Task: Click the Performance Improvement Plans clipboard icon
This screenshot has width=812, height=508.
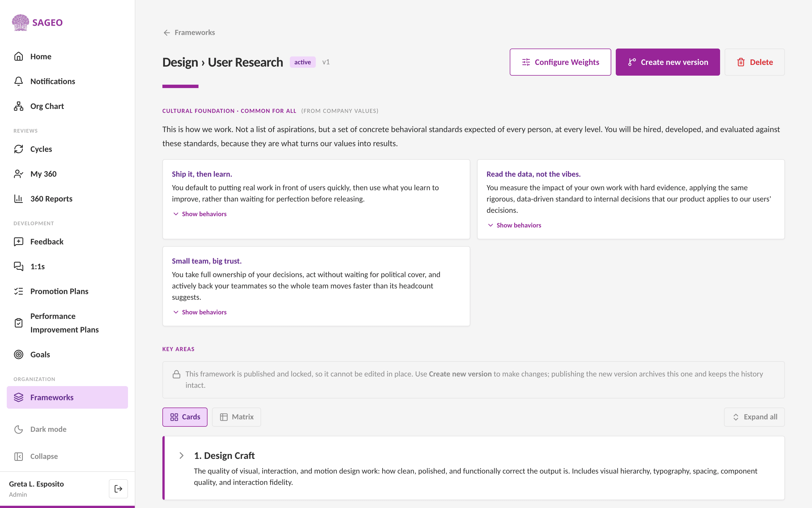Action: click(19, 323)
